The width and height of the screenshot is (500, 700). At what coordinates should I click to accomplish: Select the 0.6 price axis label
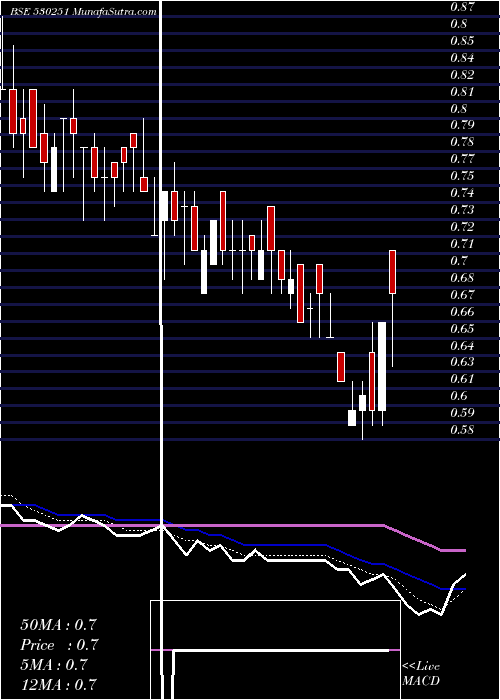click(458, 396)
